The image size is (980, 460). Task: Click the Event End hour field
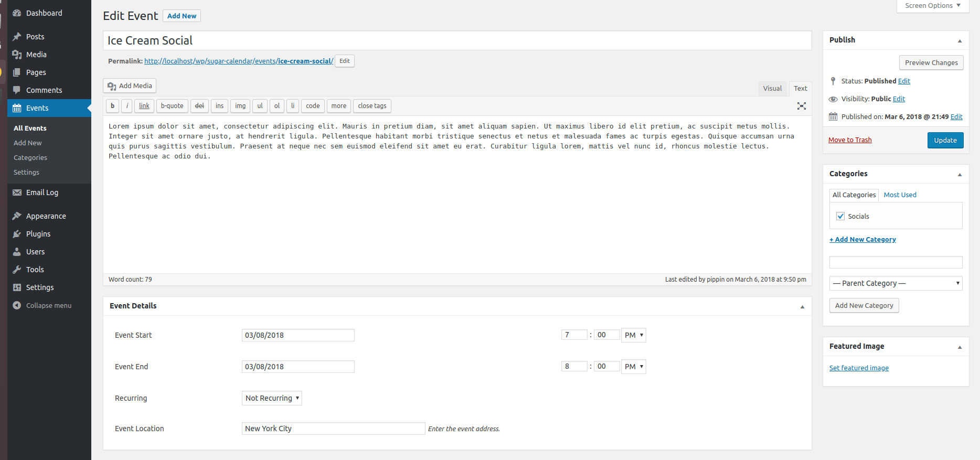574,366
